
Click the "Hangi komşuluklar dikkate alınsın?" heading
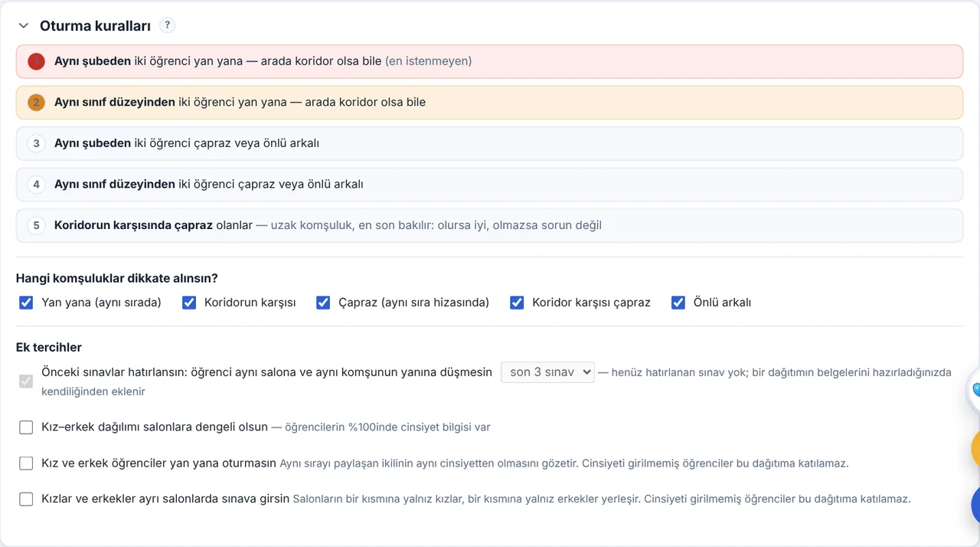click(116, 278)
